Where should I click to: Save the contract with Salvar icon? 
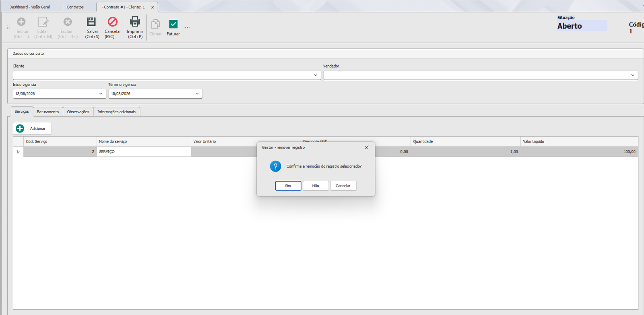(92, 22)
